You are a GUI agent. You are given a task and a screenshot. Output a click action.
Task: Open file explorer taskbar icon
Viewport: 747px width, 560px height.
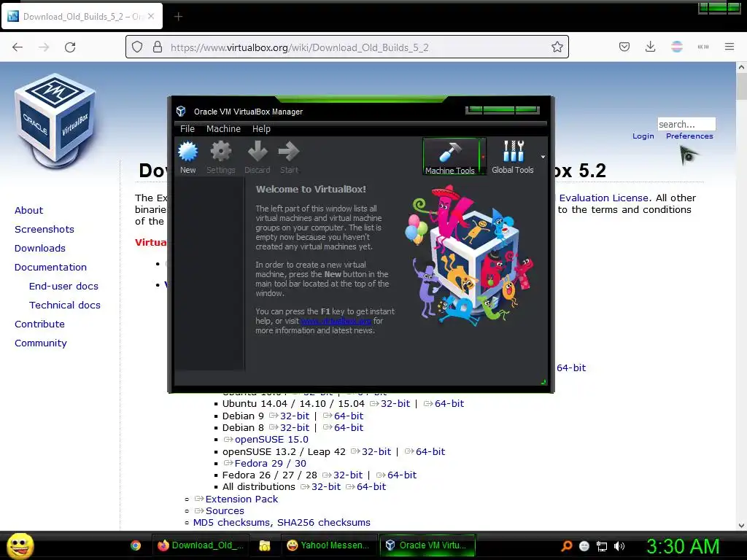264,545
